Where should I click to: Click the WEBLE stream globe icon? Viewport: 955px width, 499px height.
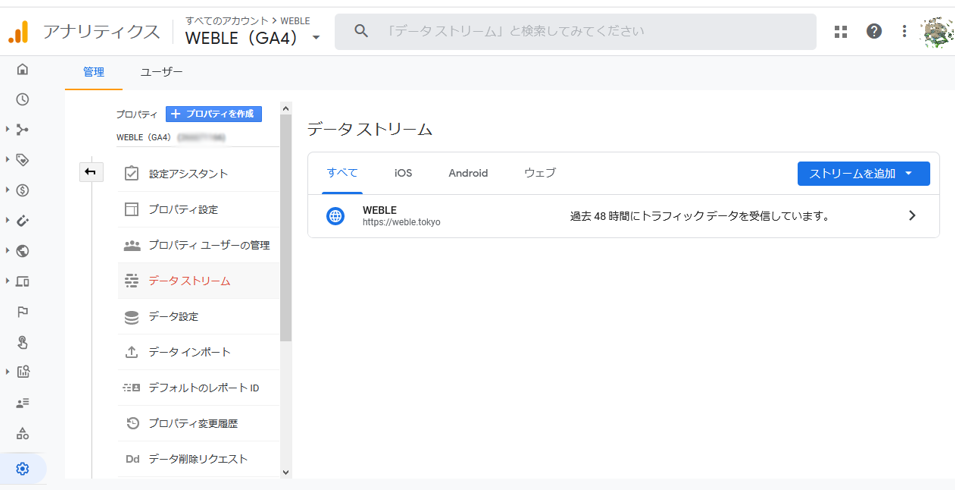(x=335, y=216)
